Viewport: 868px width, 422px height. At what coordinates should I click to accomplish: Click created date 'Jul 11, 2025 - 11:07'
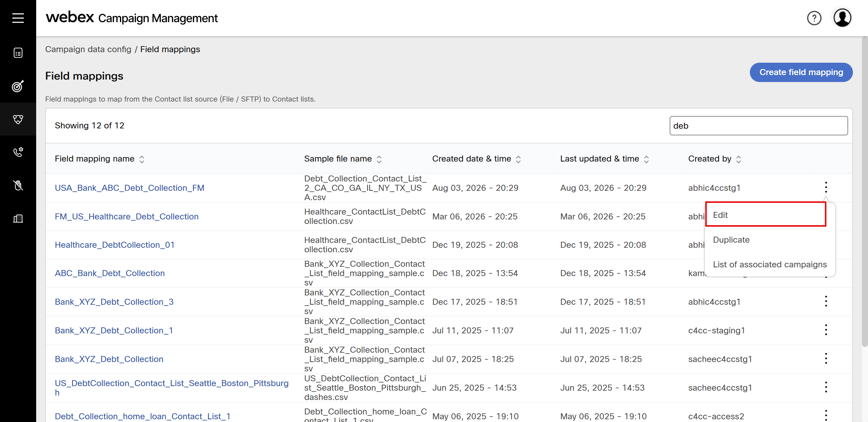point(473,330)
